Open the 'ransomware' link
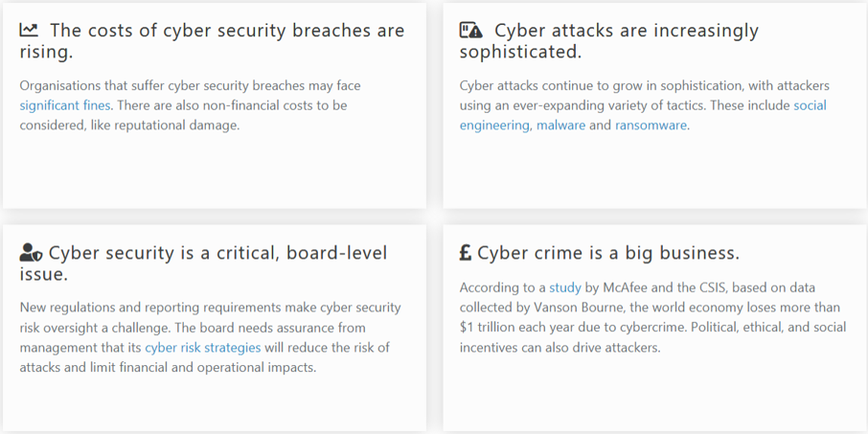Image resolution: width=868 pixels, height=434 pixels. (651, 126)
